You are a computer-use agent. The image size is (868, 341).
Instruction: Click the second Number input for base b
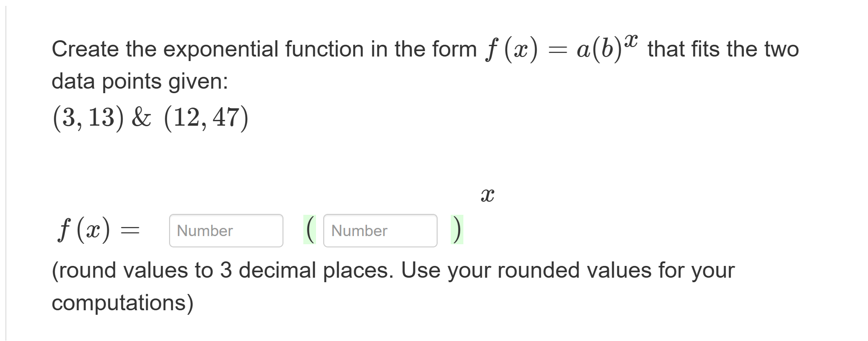tap(380, 231)
